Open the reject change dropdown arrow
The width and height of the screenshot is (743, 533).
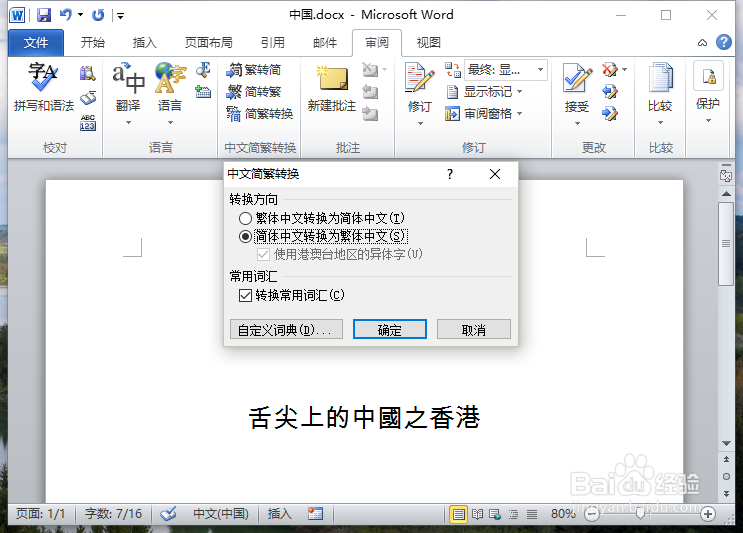[625, 70]
